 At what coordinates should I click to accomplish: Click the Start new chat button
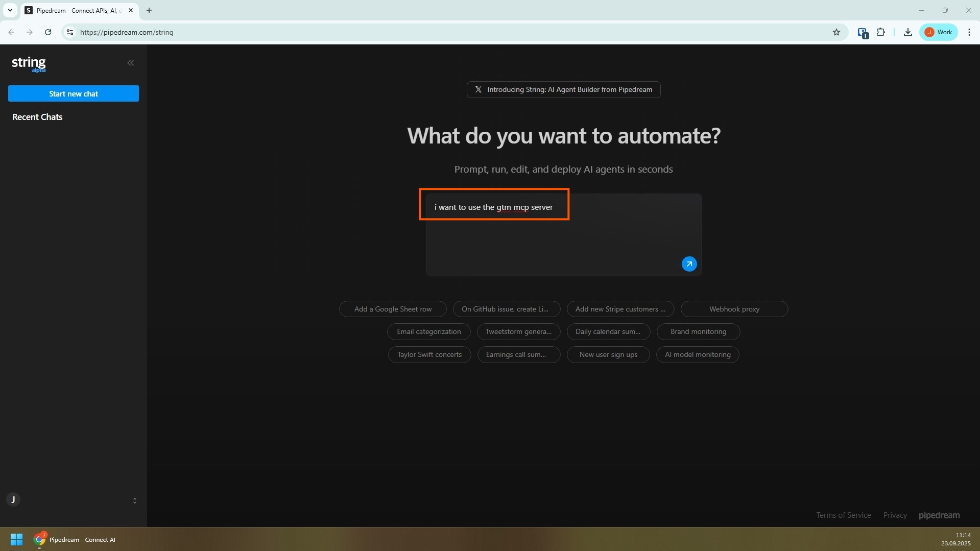pos(74,93)
